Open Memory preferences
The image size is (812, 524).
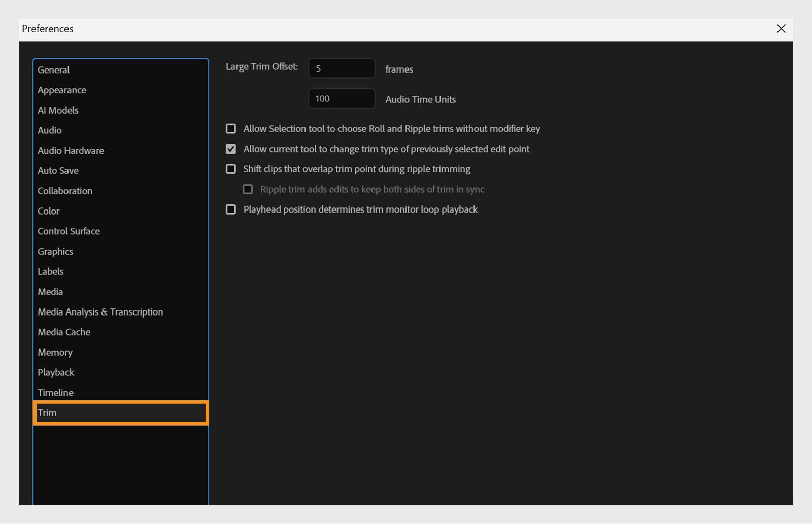tap(55, 352)
